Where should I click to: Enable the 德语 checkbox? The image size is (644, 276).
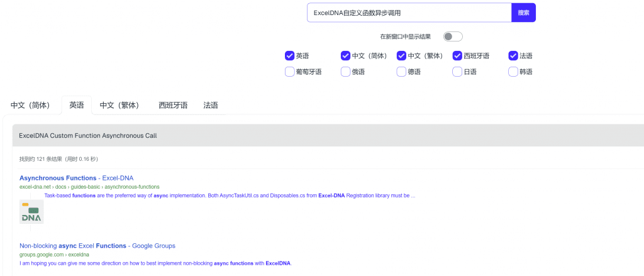(x=402, y=72)
